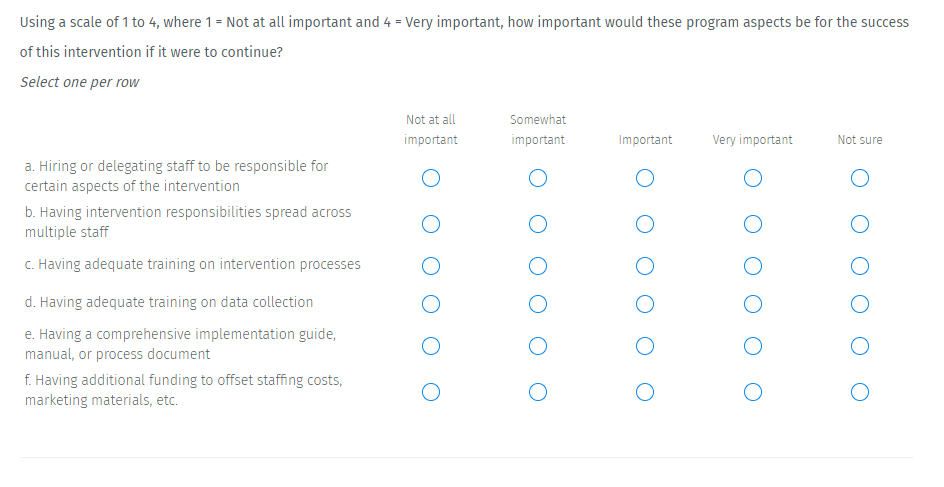Choose 'Somewhat important' for data collection training
The image size is (944, 487).
pyautogui.click(x=538, y=303)
